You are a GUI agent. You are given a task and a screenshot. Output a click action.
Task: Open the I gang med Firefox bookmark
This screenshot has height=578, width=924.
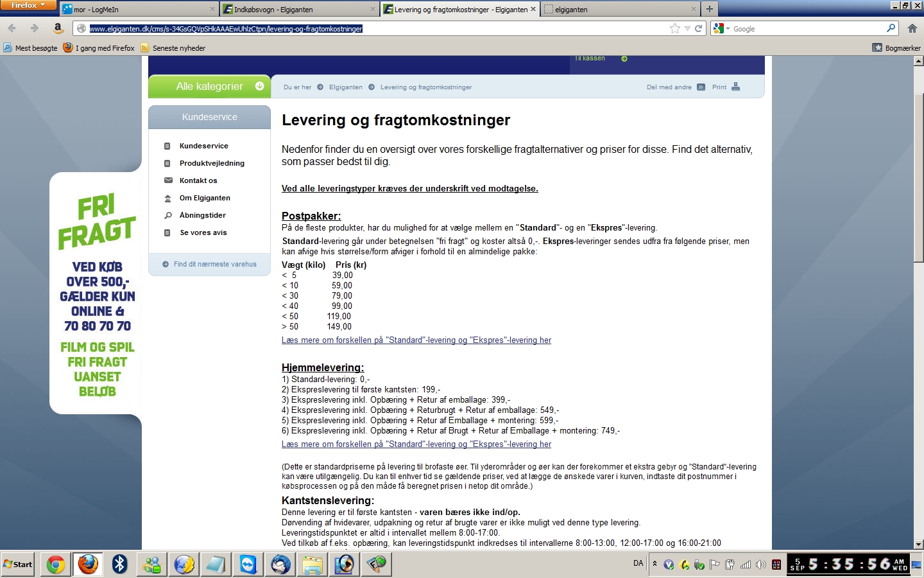(x=99, y=48)
